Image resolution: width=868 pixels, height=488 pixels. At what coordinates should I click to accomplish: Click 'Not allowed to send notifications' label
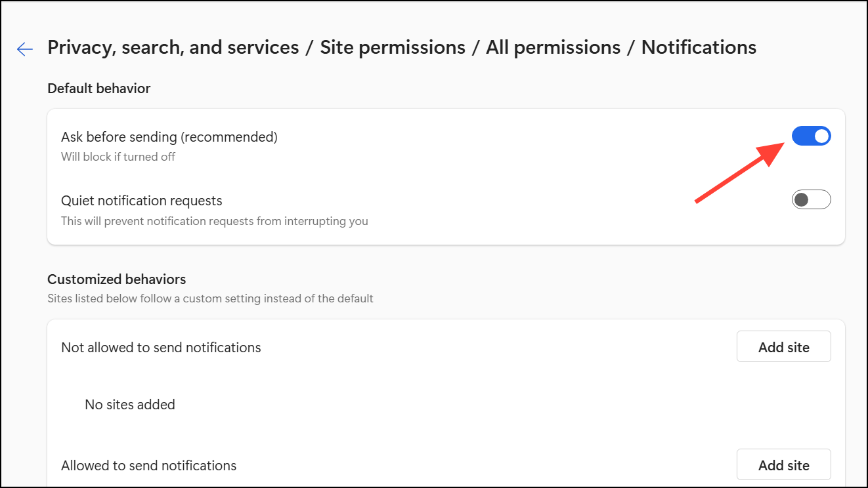coord(161,348)
